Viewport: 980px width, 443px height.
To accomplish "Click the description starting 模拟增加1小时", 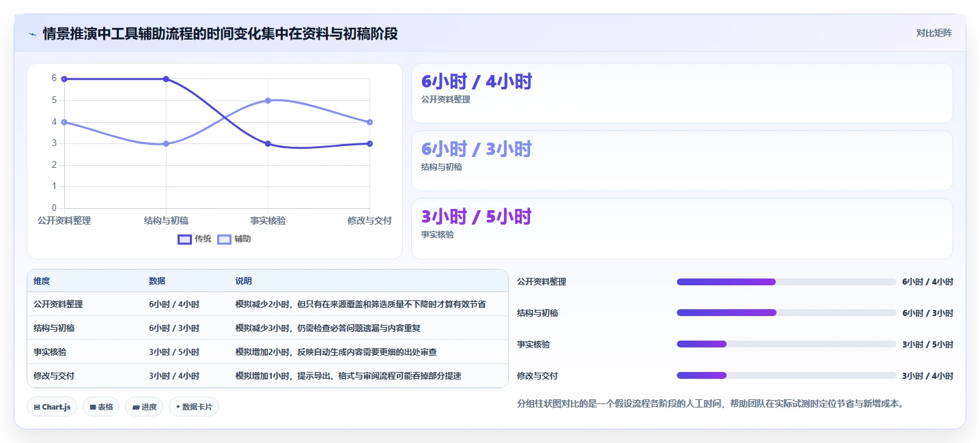I will pos(348,376).
